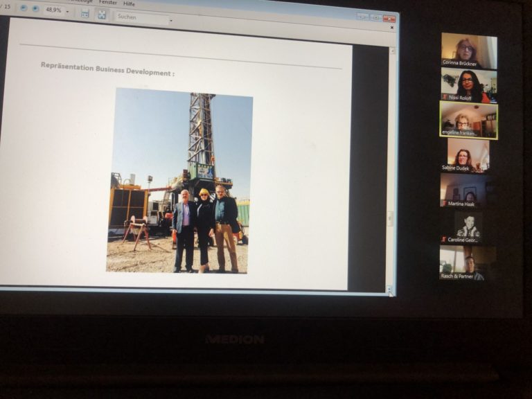This screenshot has width=532, height=399.
Task: Open the Fenster menu
Action: click(107, 3)
